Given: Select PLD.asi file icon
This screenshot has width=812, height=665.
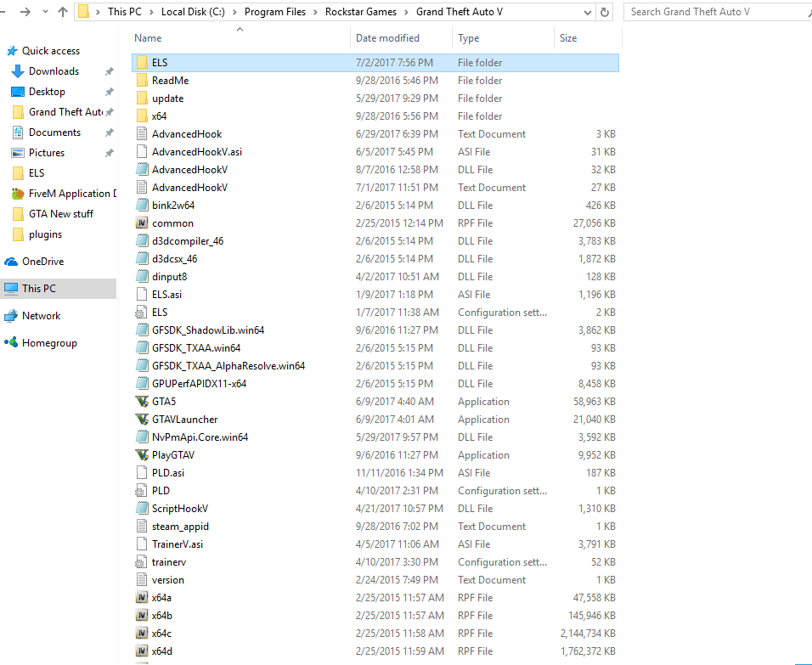Looking at the screenshot, I should coord(142,473).
